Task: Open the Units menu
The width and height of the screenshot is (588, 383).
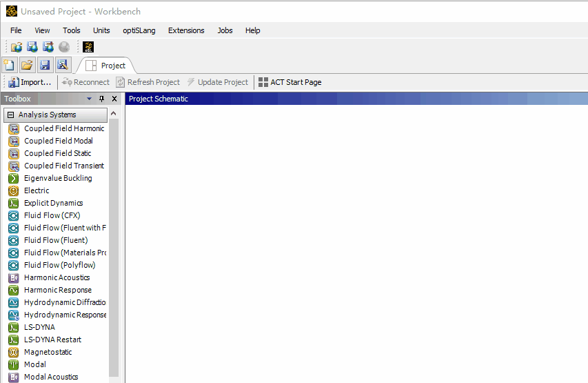Action: tap(101, 30)
